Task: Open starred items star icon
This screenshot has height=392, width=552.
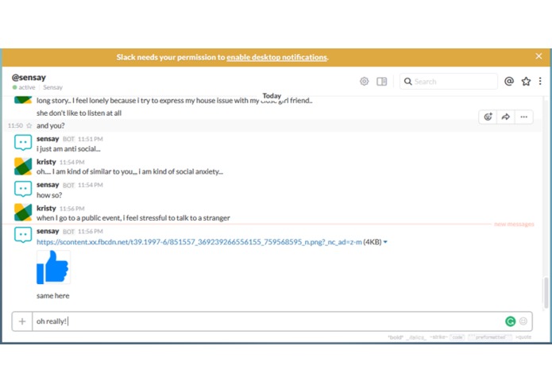Action: [x=526, y=81]
